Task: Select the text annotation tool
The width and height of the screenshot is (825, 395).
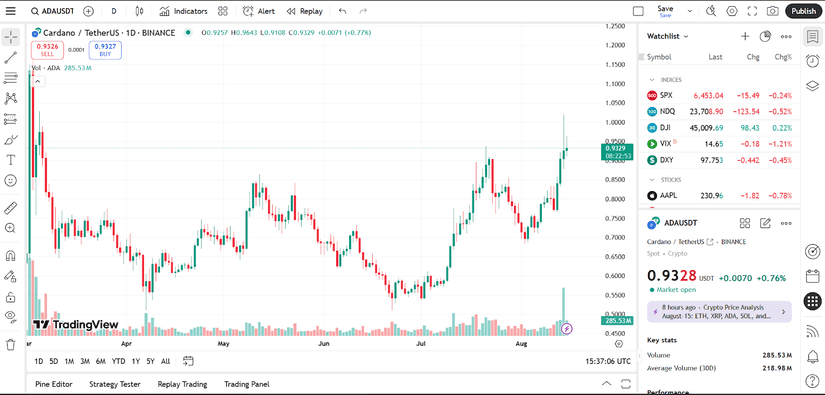Action: (11, 160)
